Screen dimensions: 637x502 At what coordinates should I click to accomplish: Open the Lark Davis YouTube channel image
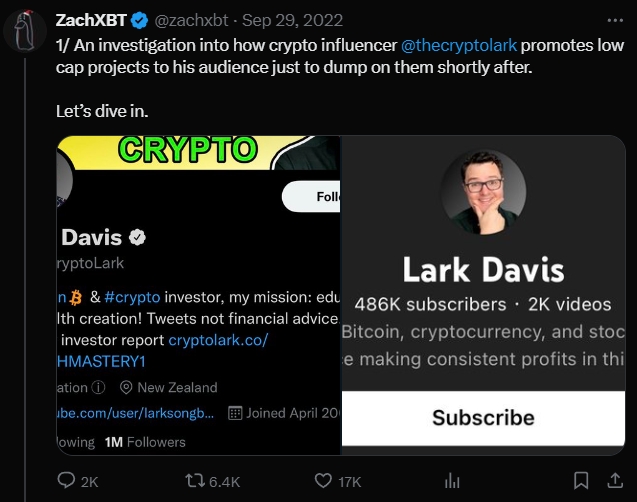[x=483, y=295]
